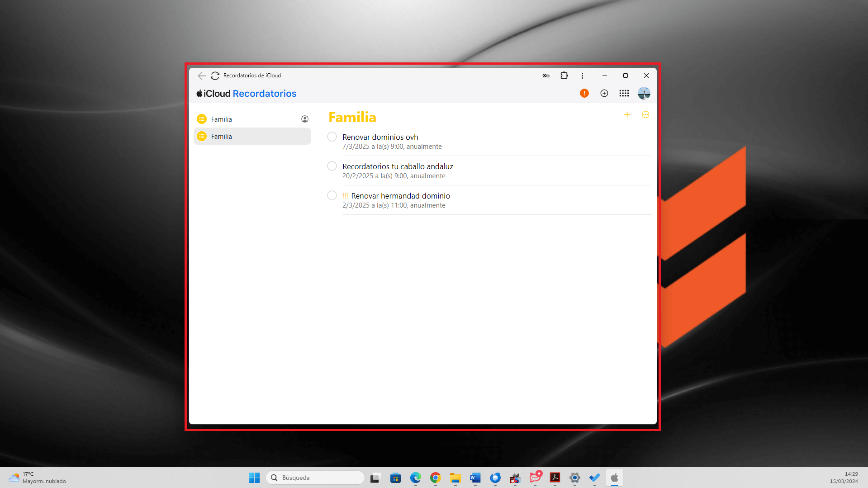This screenshot has width=868, height=488.
Task: Open the Windows Start menu
Action: click(x=254, y=478)
